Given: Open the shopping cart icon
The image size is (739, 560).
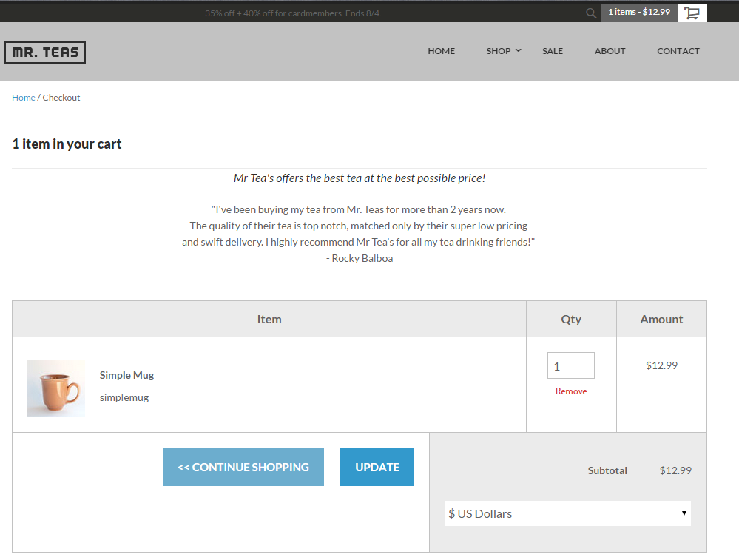Looking at the screenshot, I should tap(692, 13).
